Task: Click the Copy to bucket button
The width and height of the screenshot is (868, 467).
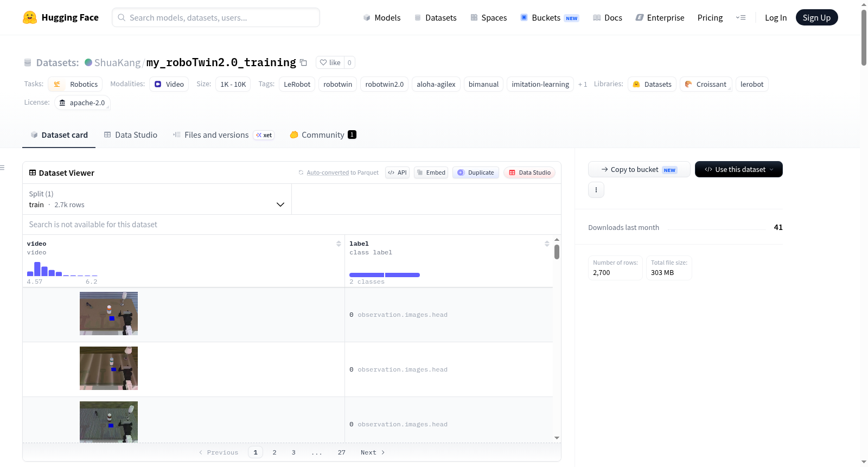Action: [x=639, y=169]
